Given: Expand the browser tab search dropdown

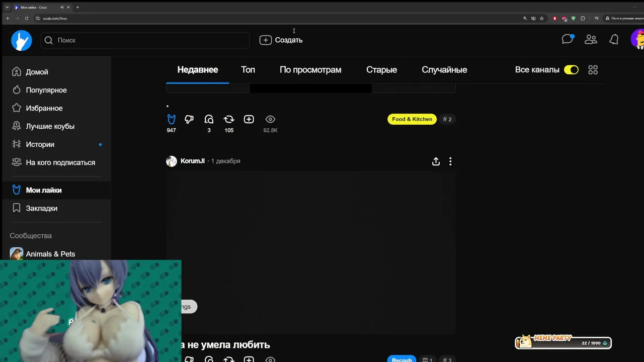Looking at the screenshot, I should coord(7,8).
